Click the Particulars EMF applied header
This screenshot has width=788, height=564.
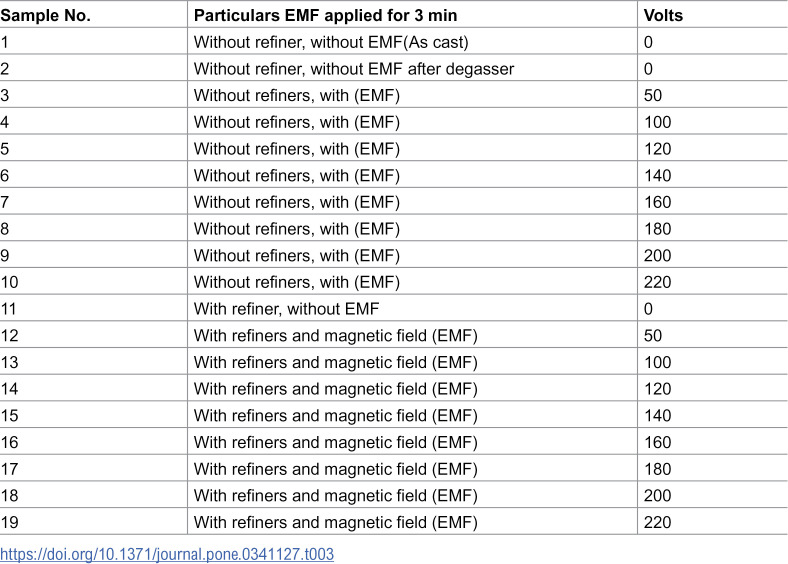[x=325, y=15]
